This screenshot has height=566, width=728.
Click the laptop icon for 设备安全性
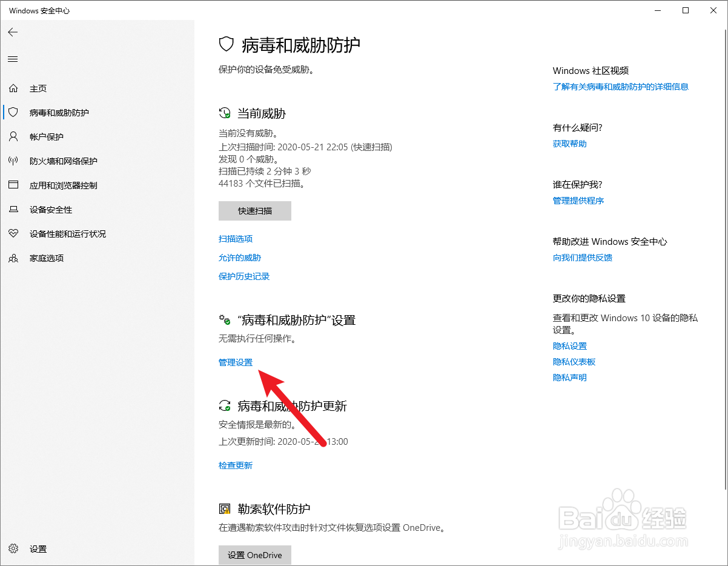tap(13, 210)
